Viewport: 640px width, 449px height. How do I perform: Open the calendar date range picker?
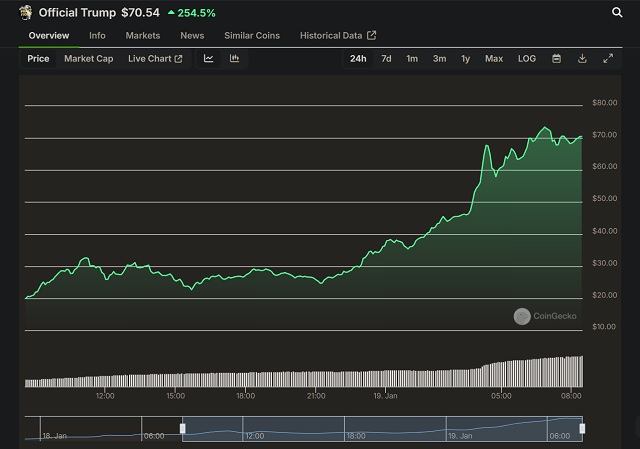(556, 59)
